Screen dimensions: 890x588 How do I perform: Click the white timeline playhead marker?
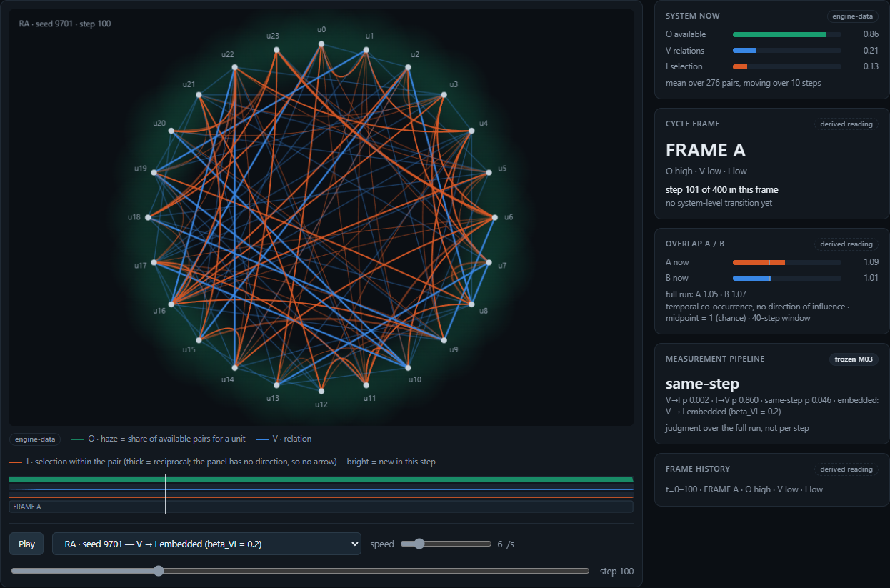166,494
